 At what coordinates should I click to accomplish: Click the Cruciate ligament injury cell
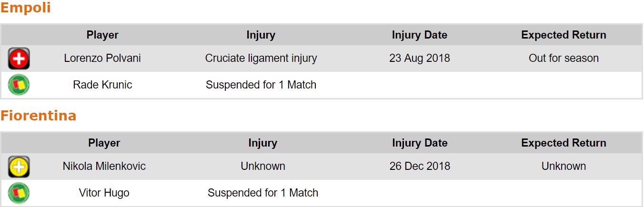pos(261,58)
